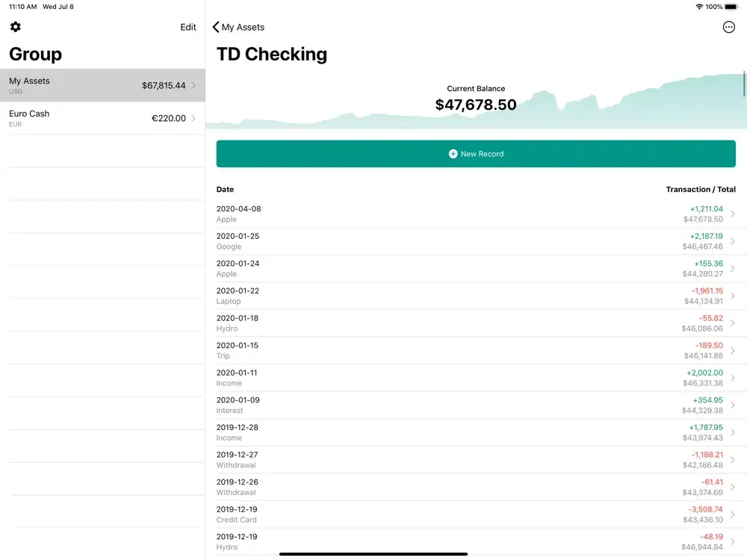Expand chevron for My Assets $67,815.44
The image size is (747, 560).
(193, 85)
